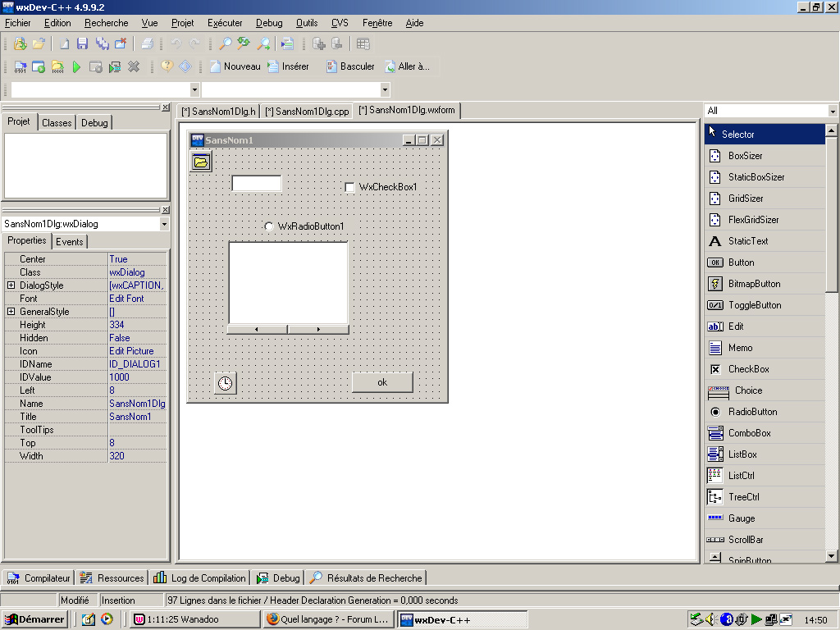Click the find magnifier icon
The width and height of the screenshot is (840, 630).
click(226, 44)
